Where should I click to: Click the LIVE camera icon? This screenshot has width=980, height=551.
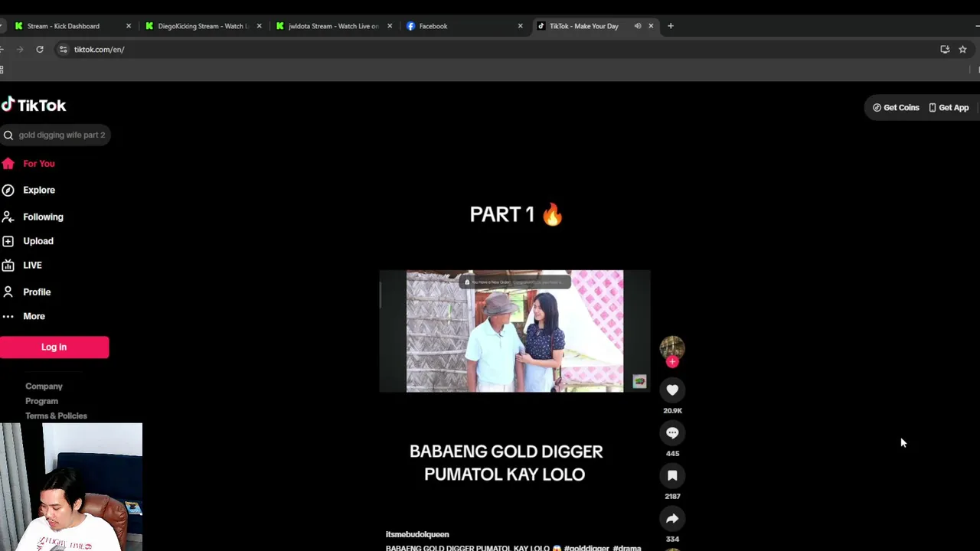point(8,266)
